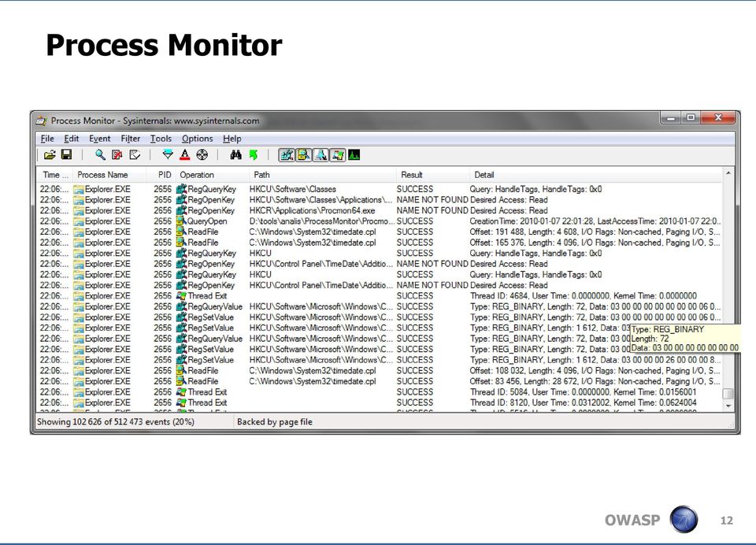Toggle Show Process and Thread Activity button
Viewport: 756px width, 545px height.
pos(337,155)
